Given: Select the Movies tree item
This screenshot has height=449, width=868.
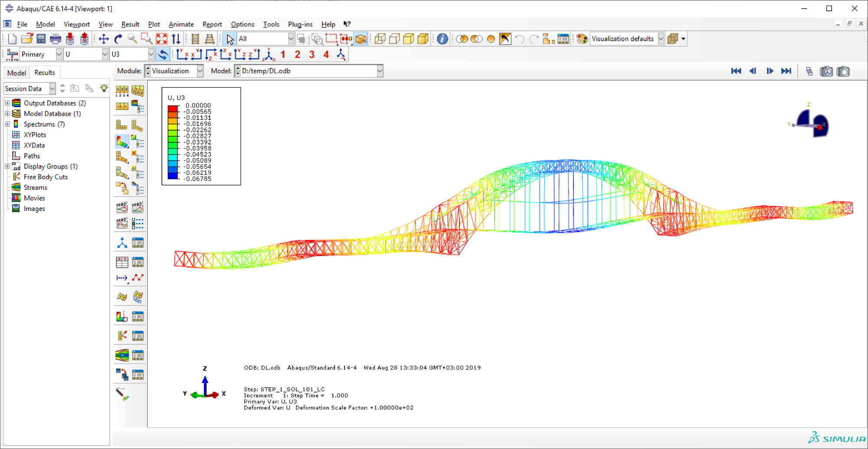Looking at the screenshot, I should [34, 198].
